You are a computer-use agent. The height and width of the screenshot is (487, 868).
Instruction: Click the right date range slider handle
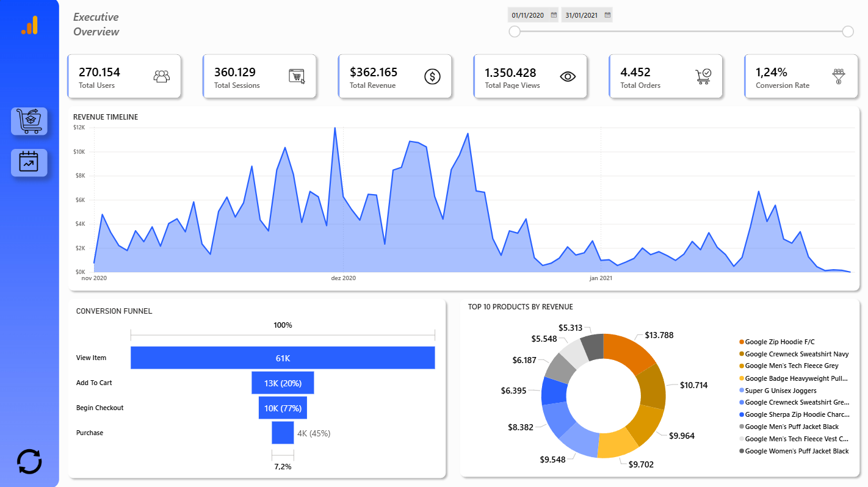[848, 31]
